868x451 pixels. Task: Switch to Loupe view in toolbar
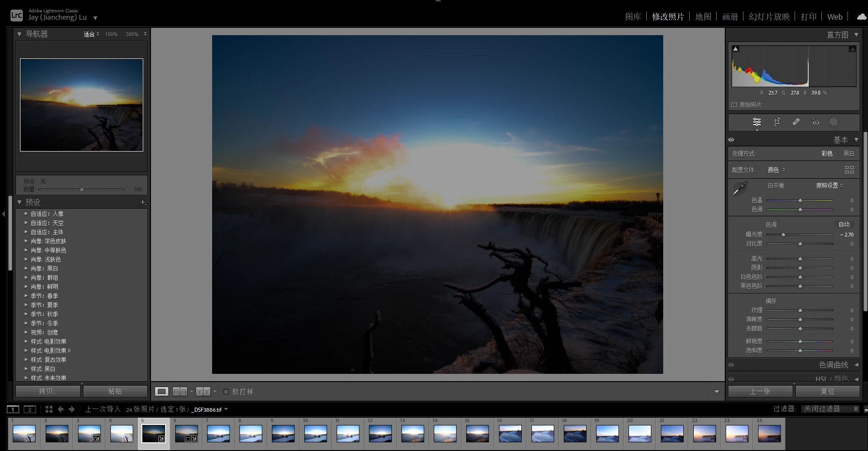[x=161, y=392]
